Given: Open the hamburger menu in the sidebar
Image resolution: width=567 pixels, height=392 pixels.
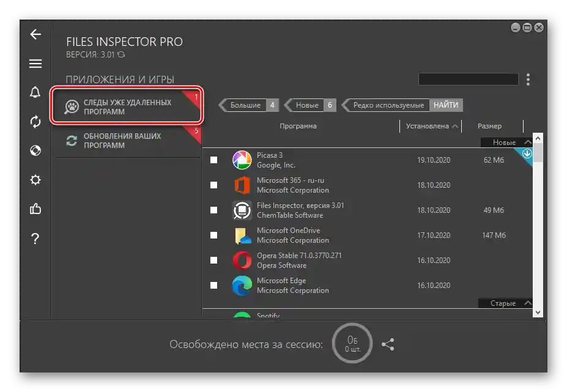Looking at the screenshot, I should click(x=35, y=64).
